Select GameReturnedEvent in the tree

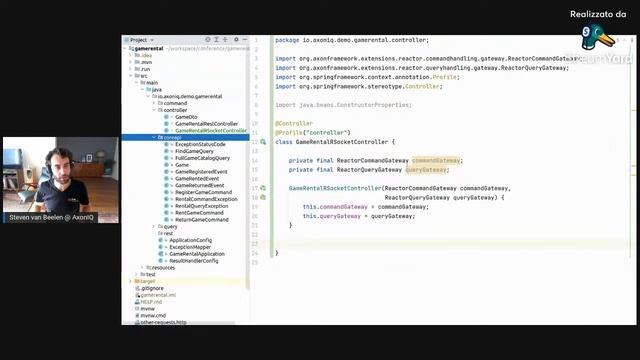click(200, 185)
